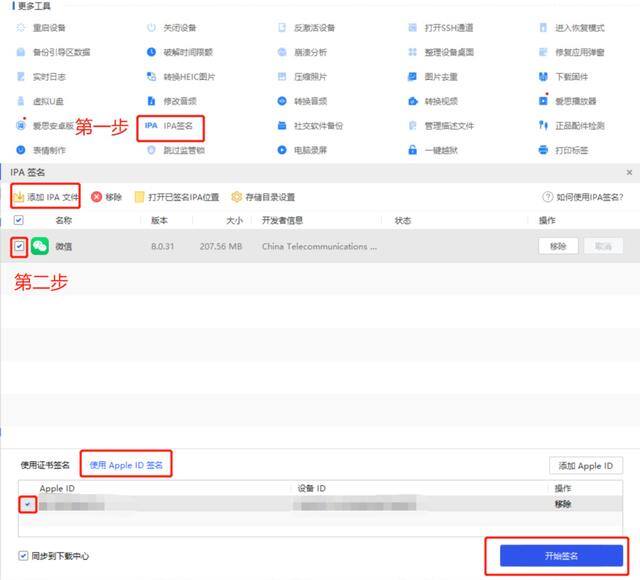Click the 开发者信息 column header

[x=282, y=220]
